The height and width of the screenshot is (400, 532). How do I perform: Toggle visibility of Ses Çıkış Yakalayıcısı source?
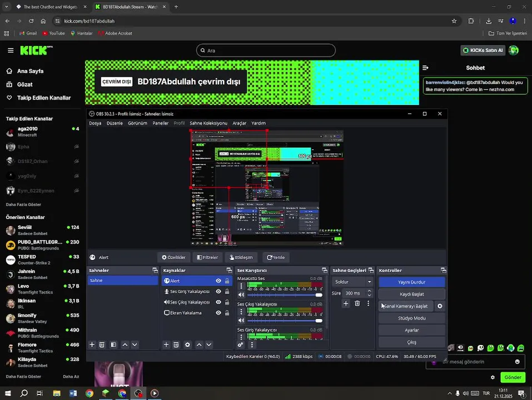(218, 302)
